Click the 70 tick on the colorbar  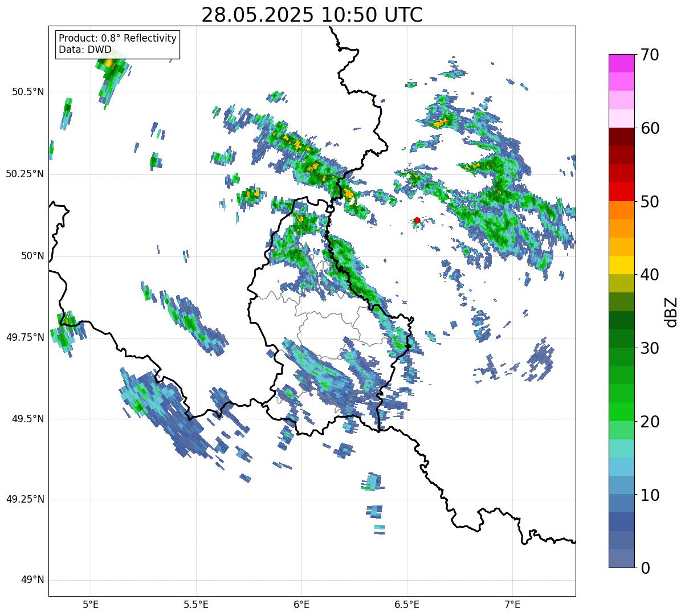click(650, 55)
